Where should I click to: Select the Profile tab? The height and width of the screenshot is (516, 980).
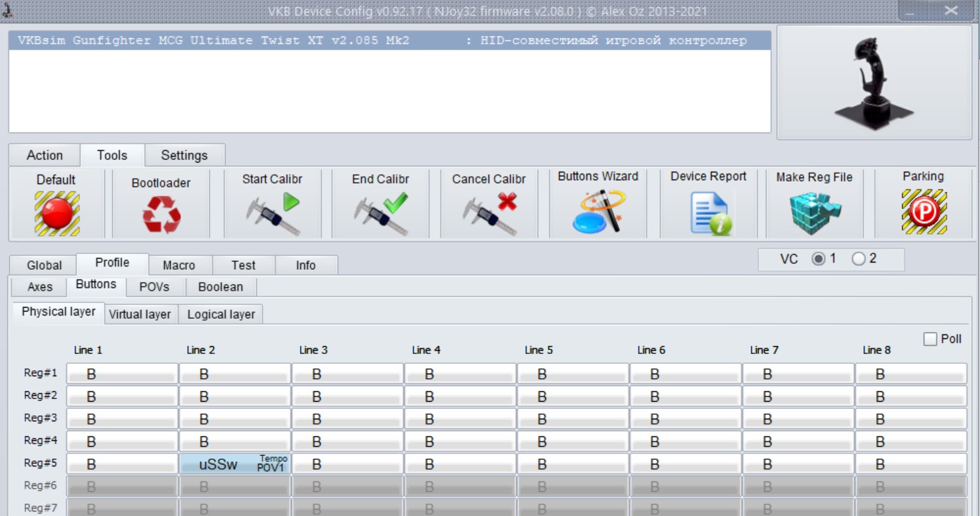112,263
